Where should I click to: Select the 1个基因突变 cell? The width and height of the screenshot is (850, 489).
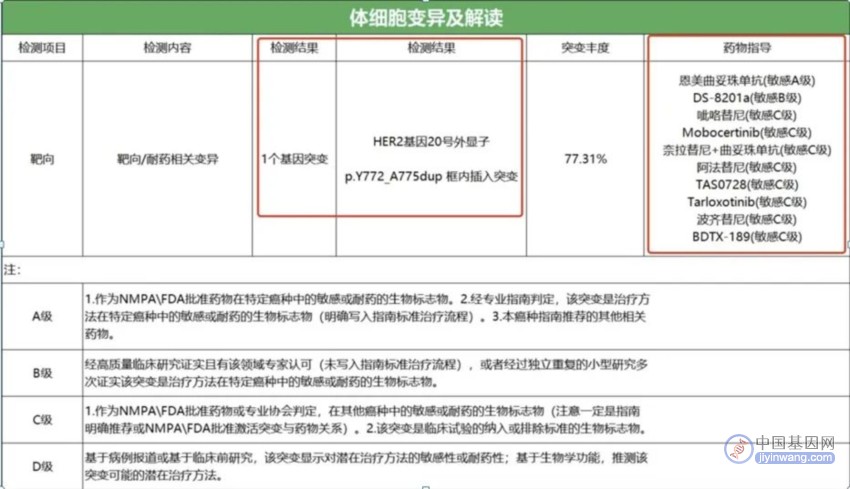tap(294, 159)
